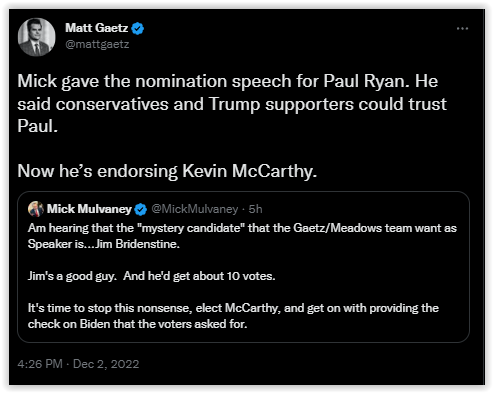Screen dimensions: 493x393
Task: Click the blue verified badge beside Matt Gaetz
Action: 137,28
